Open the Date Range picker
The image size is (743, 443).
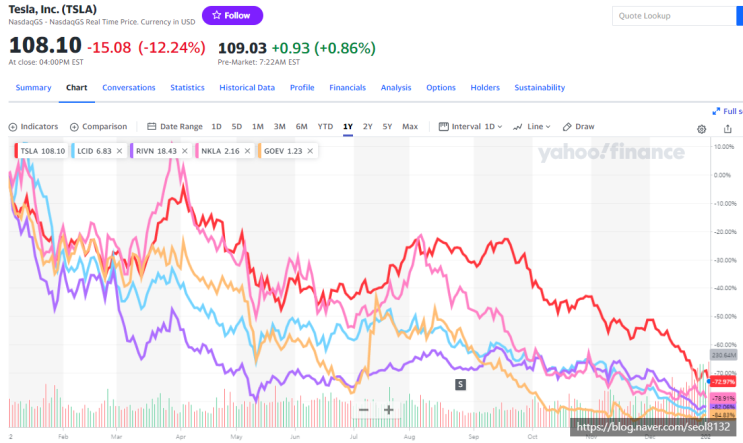(175, 127)
